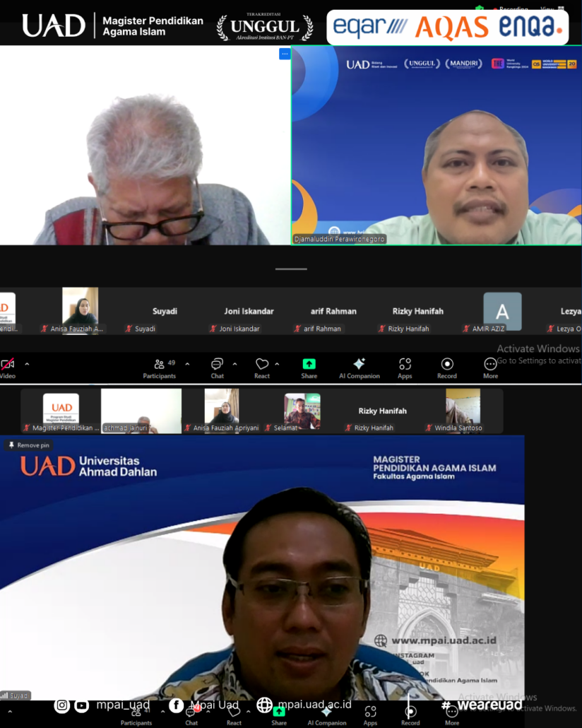The image size is (582, 728).
Task: Select the AMIR AZIZ avatar tile
Action: click(502, 311)
